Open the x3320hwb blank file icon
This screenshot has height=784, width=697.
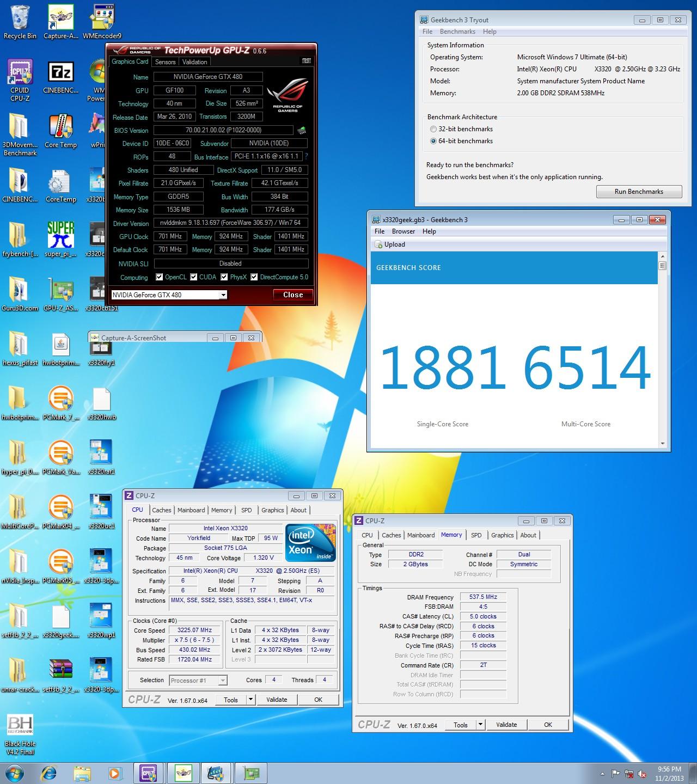101,403
